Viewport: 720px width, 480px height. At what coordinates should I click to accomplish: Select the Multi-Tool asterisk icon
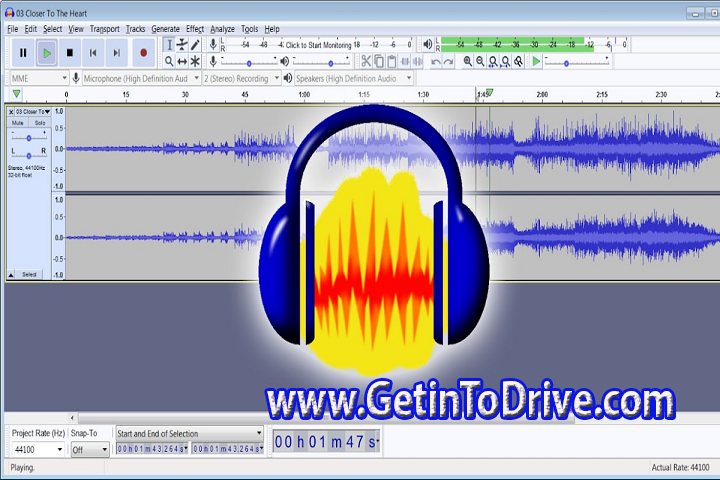[x=195, y=61]
